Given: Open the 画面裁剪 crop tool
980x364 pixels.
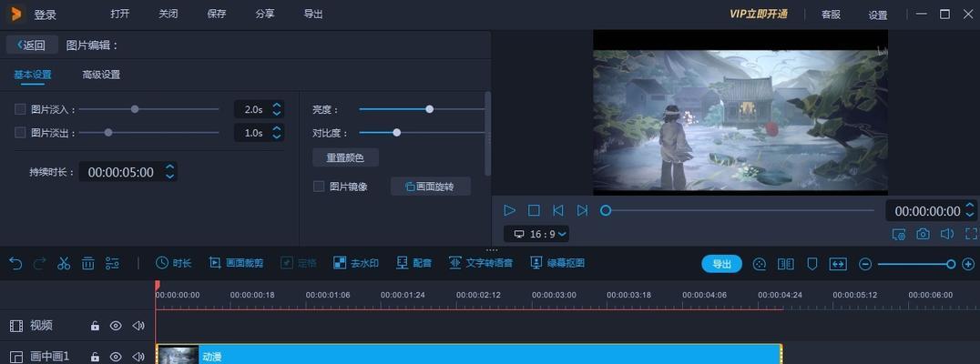Looking at the screenshot, I should click(236, 264).
